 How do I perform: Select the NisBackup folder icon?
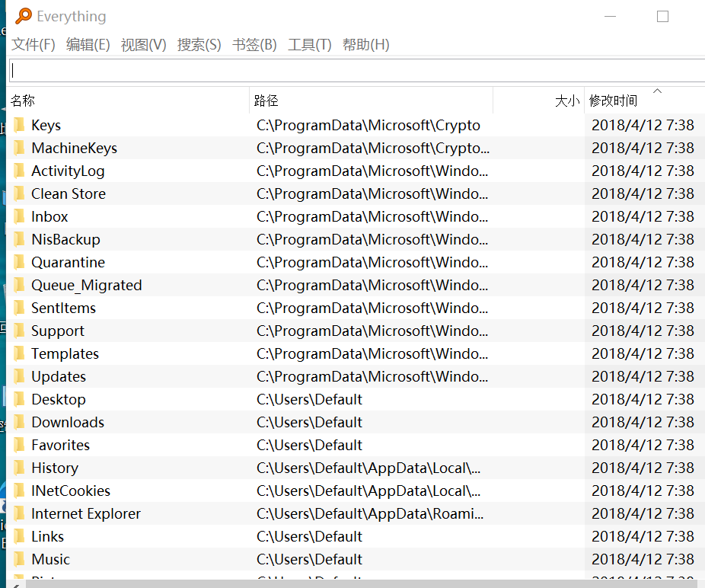(x=19, y=240)
